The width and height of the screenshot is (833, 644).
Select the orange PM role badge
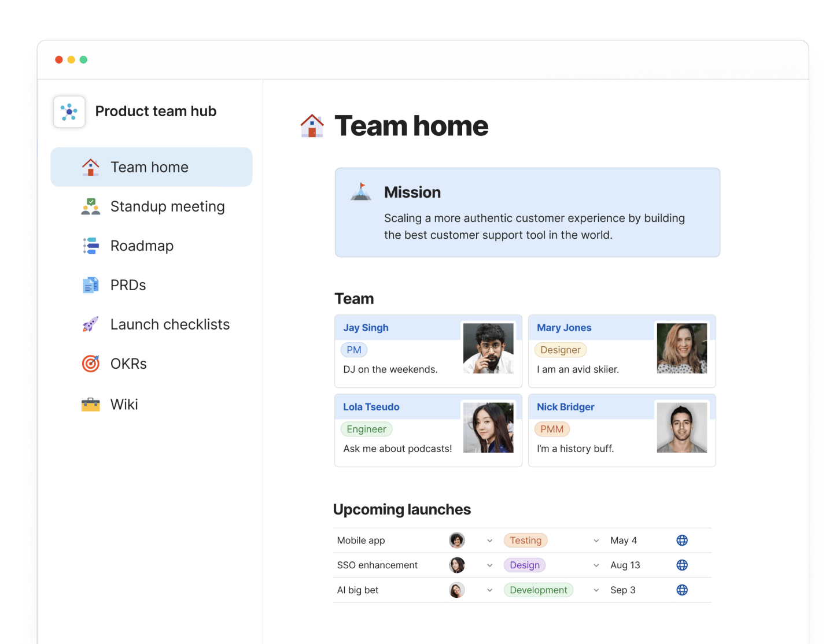353,350
